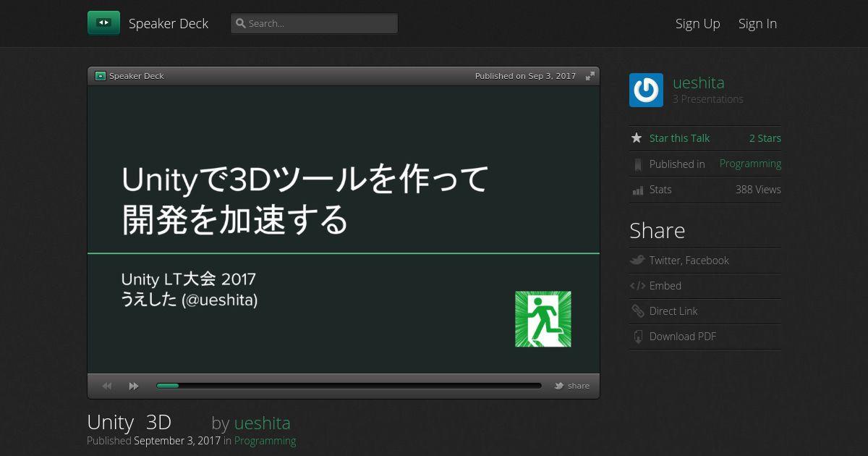Click the Twitter bird icon under Share
Screen dimensions: 868x456
tap(637, 260)
